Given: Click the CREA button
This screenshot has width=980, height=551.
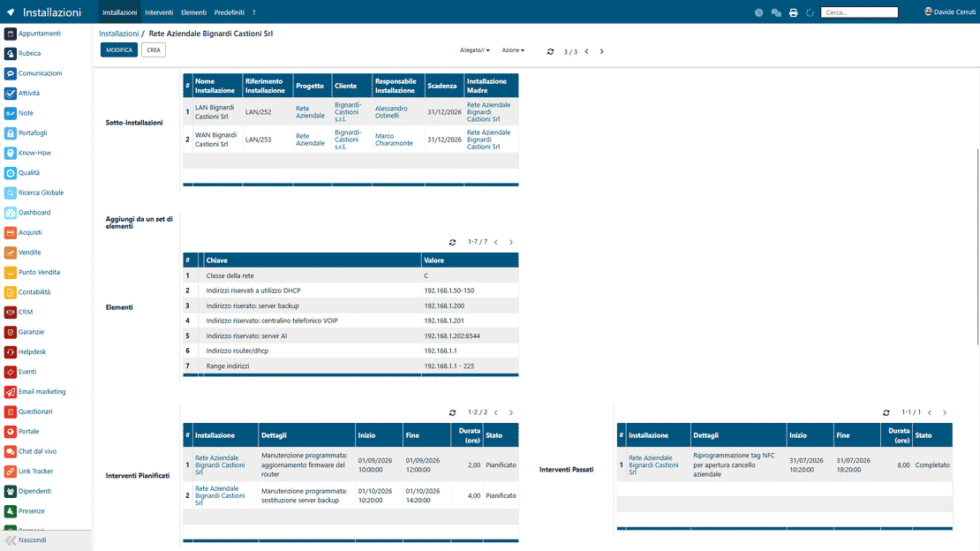Looking at the screenshot, I should click(x=154, y=50).
